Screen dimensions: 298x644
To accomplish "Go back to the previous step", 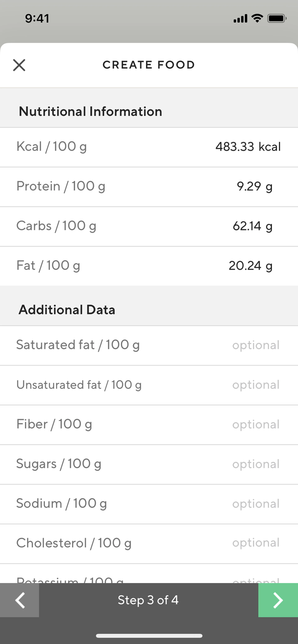I will pos(20,600).
